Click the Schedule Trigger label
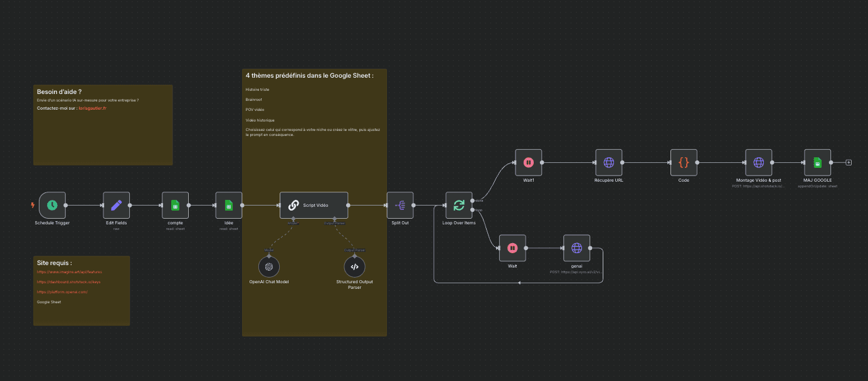 [x=52, y=223]
